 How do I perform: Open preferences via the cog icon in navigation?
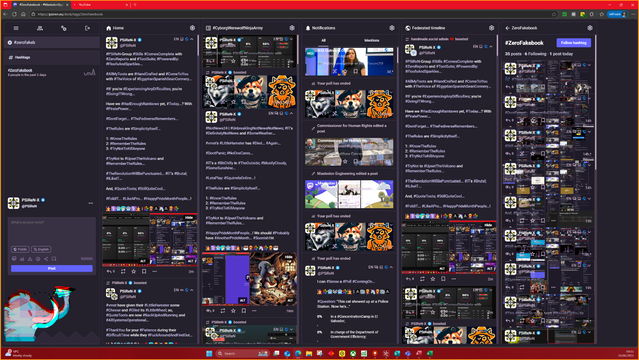click(x=64, y=28)
